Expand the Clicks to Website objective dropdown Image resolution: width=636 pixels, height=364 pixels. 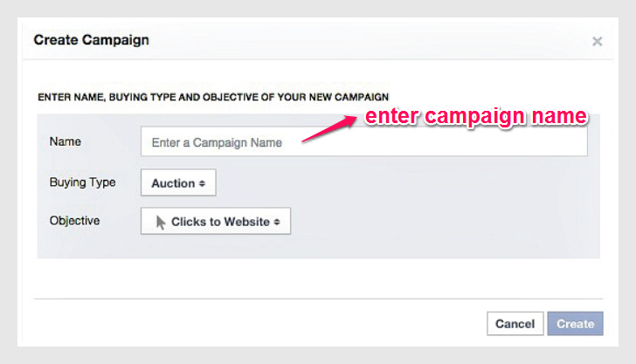[x=215, y=222]
